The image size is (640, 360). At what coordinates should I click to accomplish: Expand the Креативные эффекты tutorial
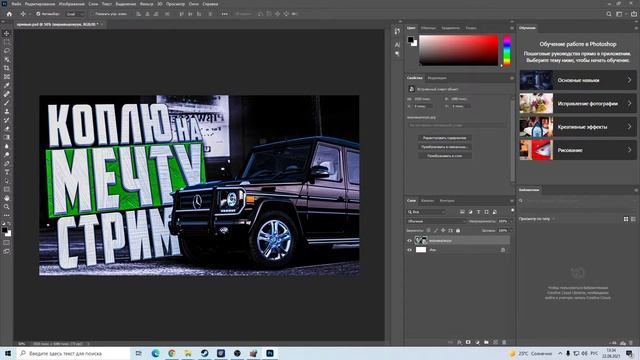coord(578,127)
